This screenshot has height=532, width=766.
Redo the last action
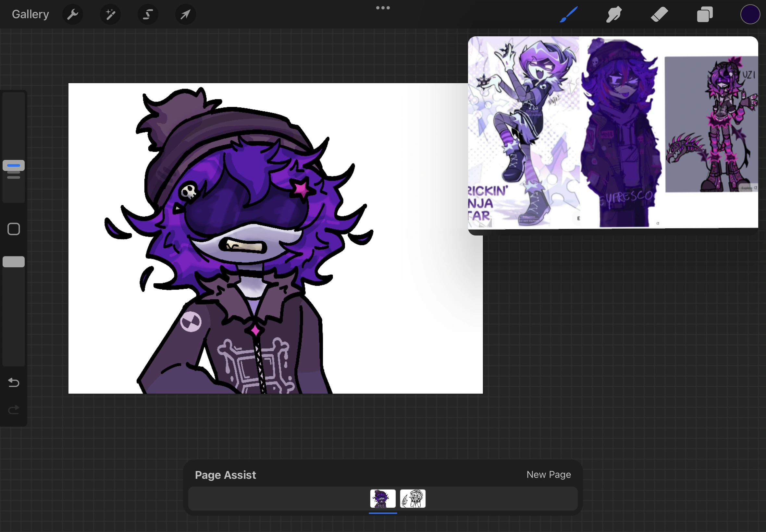13,410
